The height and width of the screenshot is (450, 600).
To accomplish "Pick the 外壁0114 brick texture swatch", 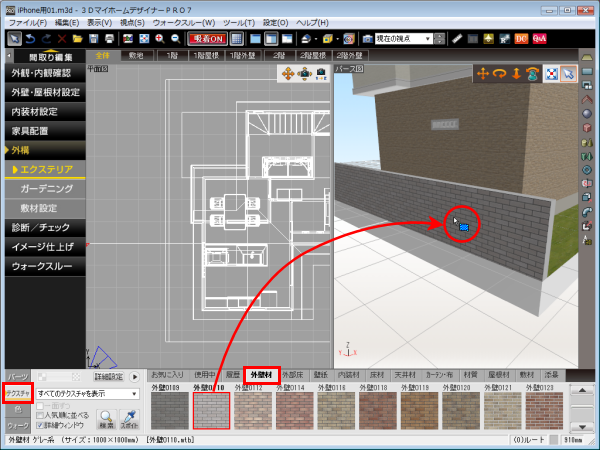I will [x=294, y=409].
